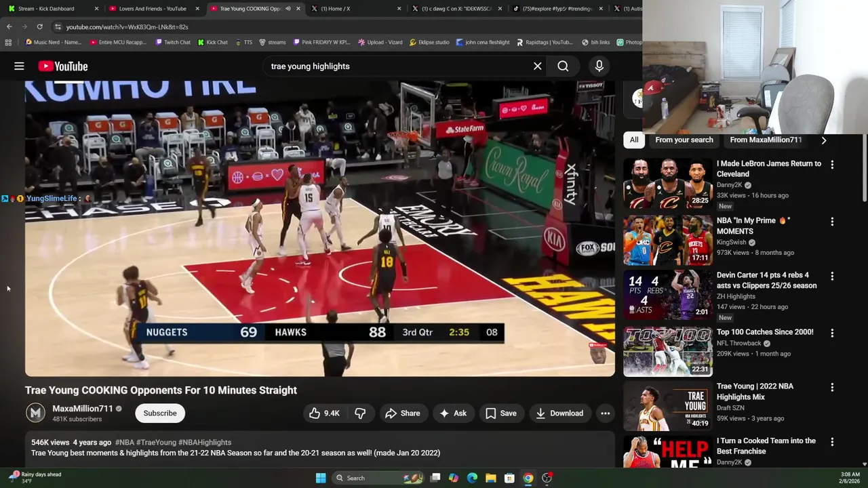This screenshot has width=868, height=488.
Task: Open options for 'I Made LeBron James Return' video
Action: click(x=832, y=164)
